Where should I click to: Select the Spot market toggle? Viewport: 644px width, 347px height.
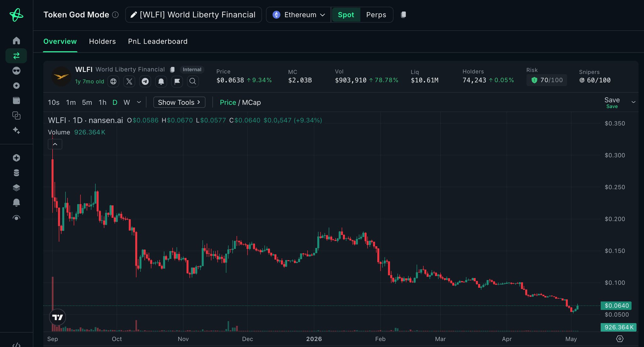(346, 15)
